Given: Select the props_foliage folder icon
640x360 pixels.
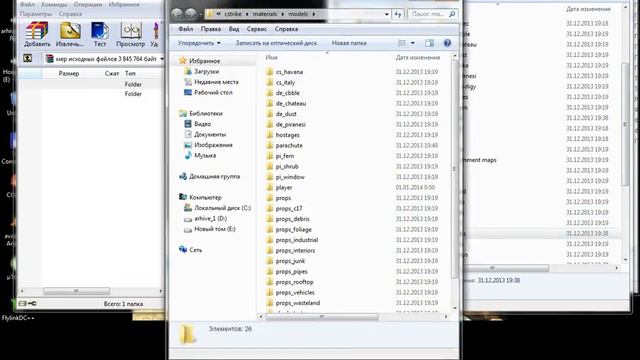Looking at the screenshot, I should tap(269, 230).
